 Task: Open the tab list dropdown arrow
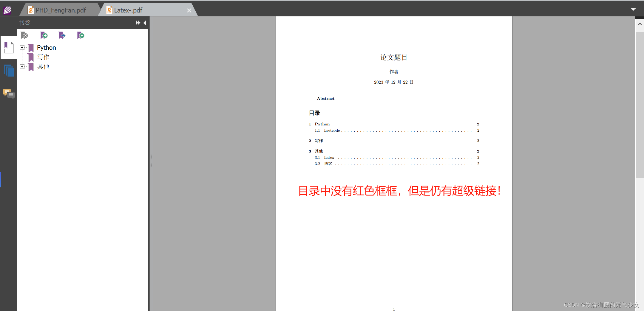633,10
